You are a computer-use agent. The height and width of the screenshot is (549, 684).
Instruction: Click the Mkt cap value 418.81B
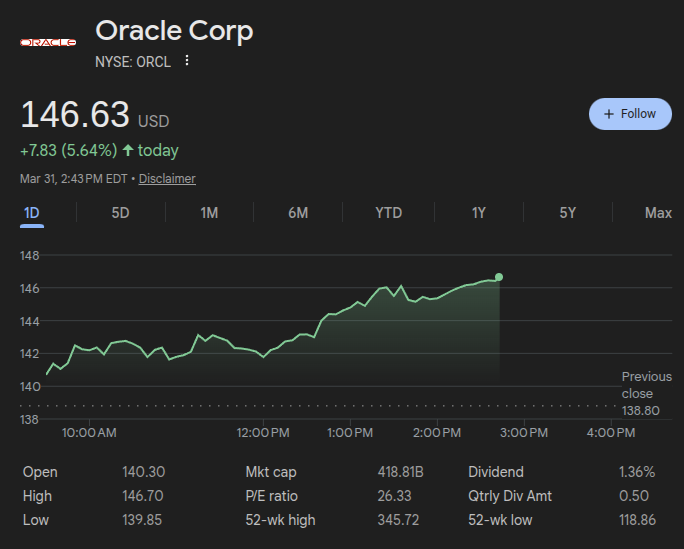pyautogui.click(x=395, y=472)
